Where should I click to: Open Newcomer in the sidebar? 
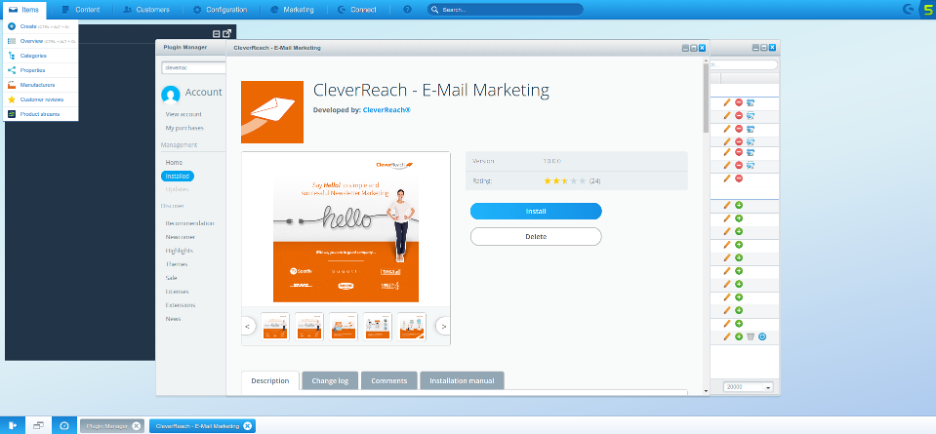tap(180, 237)
